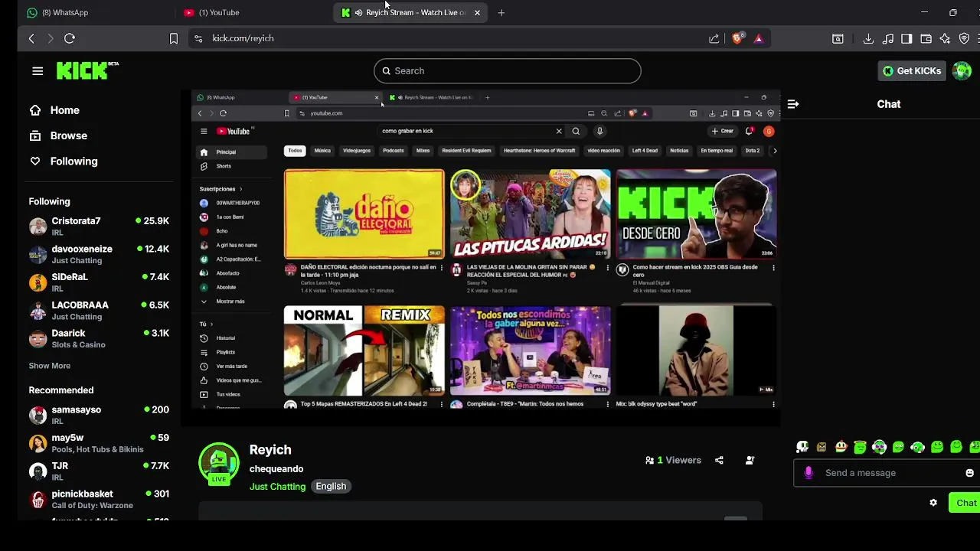Open the tab search icon in toolbar

(x=838, y=38)
